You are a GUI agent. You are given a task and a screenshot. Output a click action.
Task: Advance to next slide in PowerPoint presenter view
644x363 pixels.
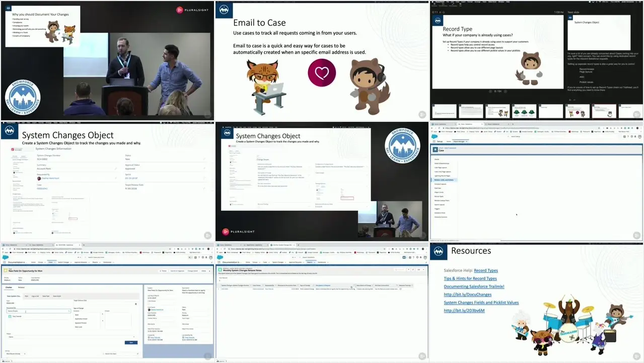tap(506, 91)
